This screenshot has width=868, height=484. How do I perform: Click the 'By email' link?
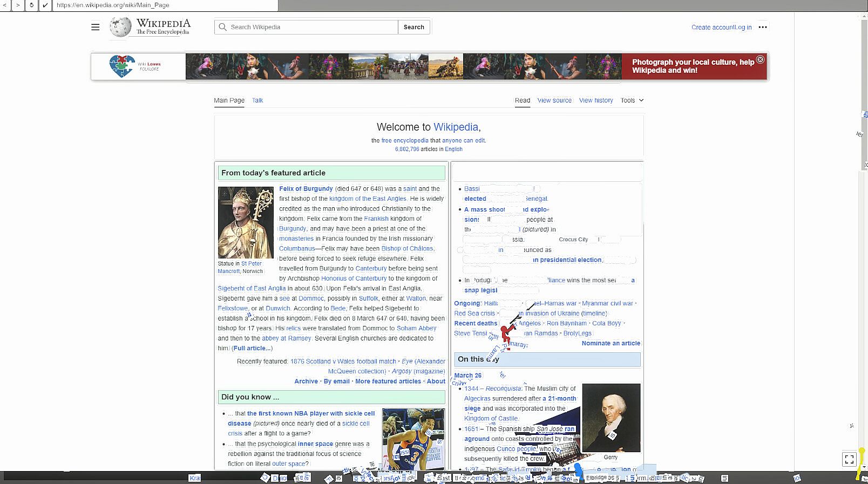tap(337, 381)
